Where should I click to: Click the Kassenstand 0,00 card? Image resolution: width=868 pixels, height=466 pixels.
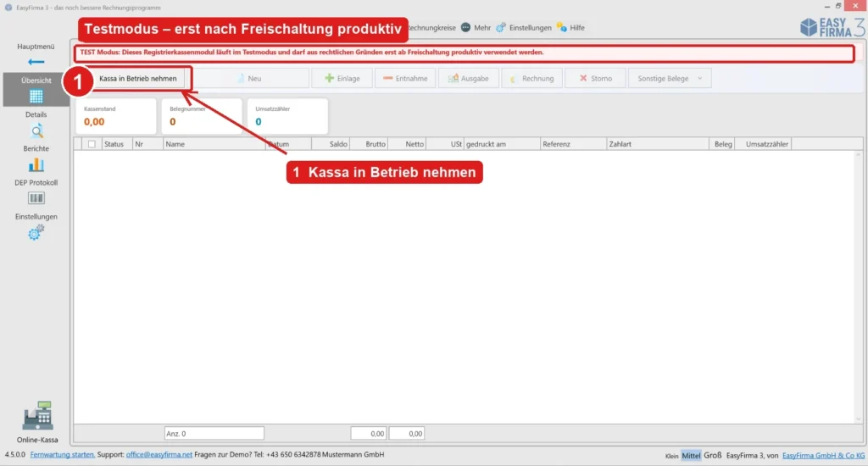pyautogui.click(x=115, y=116)
